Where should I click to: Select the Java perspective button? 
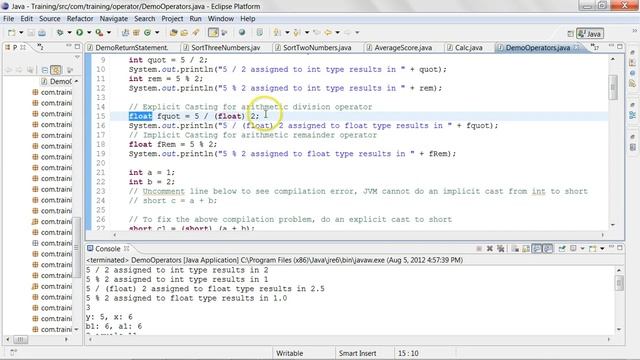click(x=590, y=33)
